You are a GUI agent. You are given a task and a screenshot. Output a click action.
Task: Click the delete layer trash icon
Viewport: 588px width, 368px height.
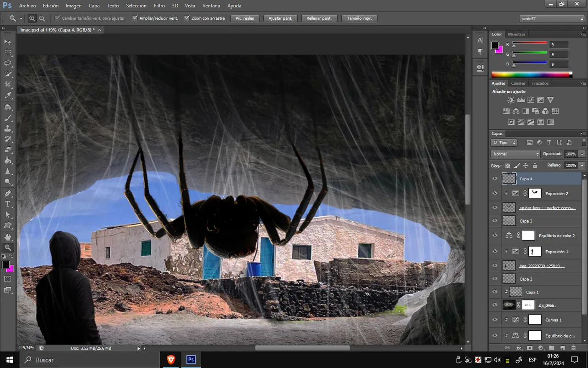573,348
